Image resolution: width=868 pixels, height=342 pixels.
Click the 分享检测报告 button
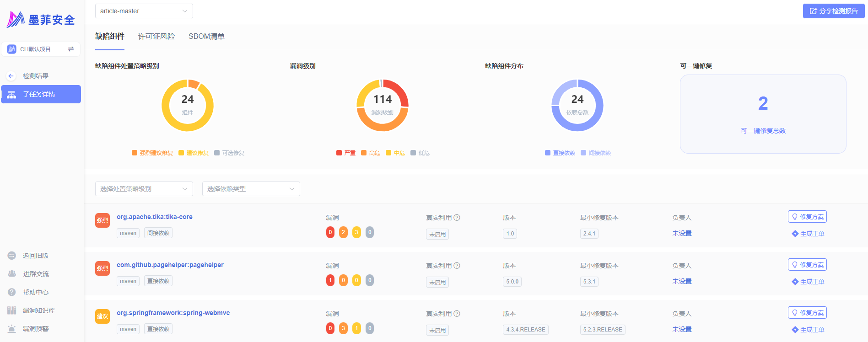pos(834,11)
